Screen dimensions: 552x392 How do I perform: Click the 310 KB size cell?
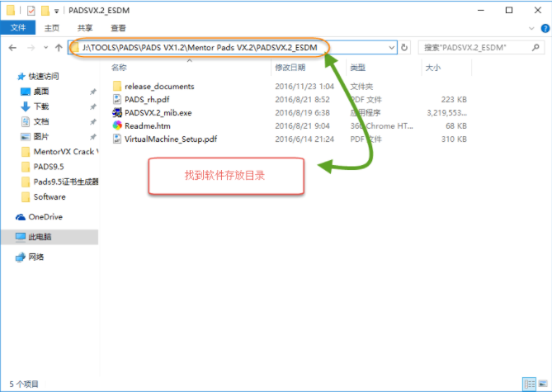click(454, 139)
